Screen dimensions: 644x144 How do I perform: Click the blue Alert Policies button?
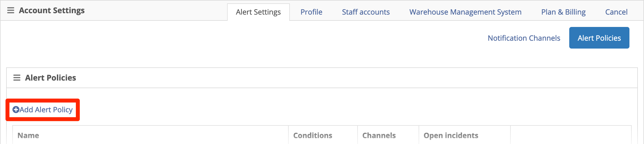pos(599,38)
